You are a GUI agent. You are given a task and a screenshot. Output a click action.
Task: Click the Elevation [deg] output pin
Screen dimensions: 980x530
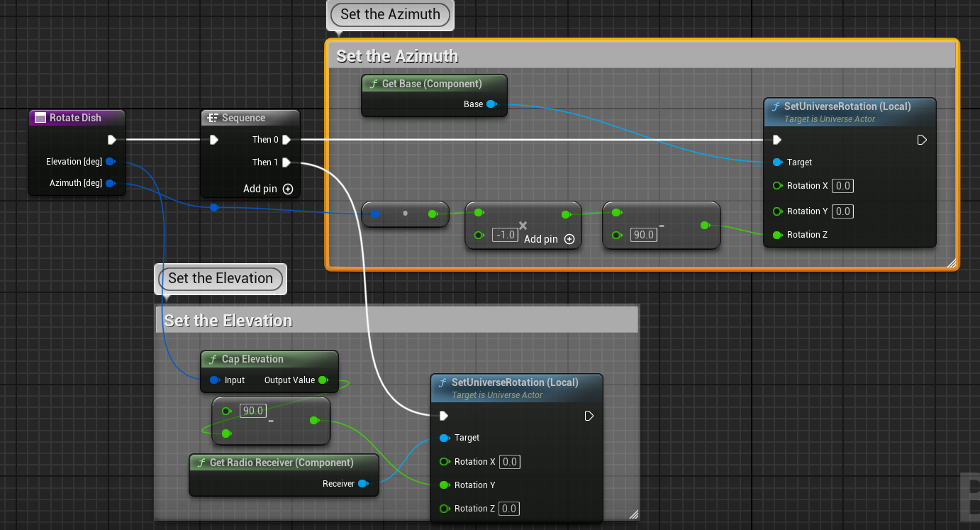point(110,162)
